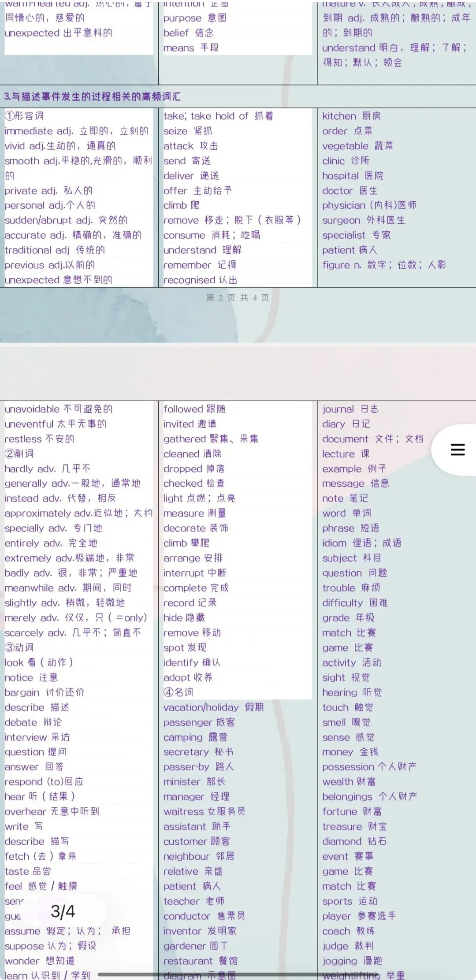
Task: Tap the '①形容词' subsection label
Action: point(24,116)
